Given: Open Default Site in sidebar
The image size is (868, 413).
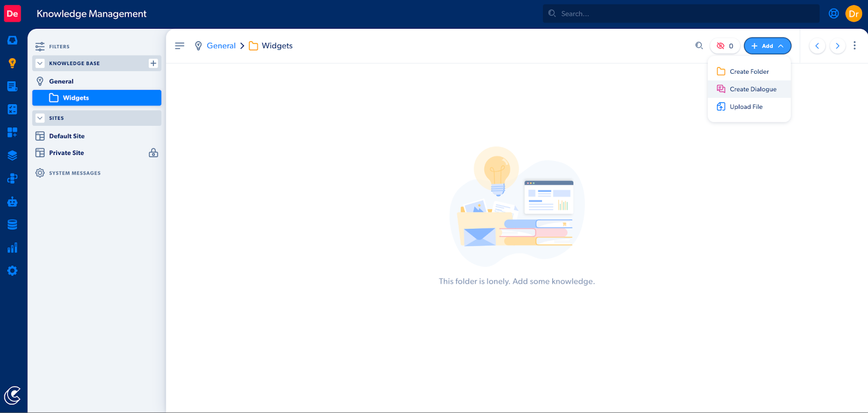Looking at the screenshot, I should pos(67,136).
